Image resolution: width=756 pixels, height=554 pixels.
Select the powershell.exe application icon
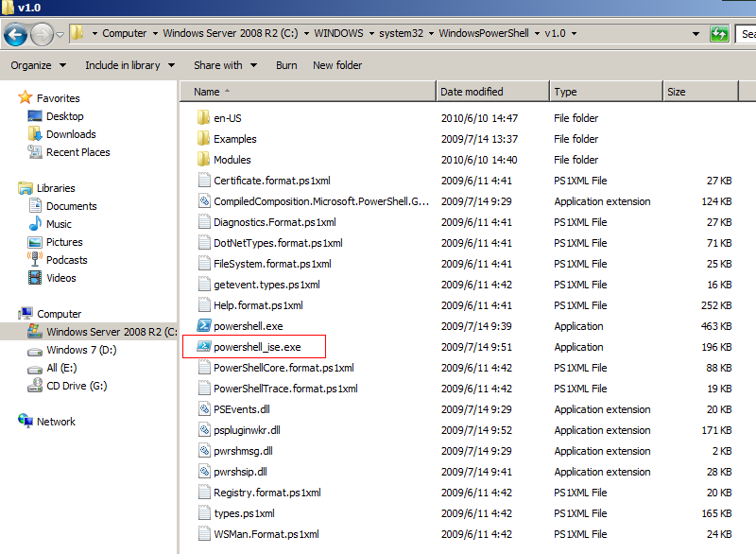[x=204, y=325]
